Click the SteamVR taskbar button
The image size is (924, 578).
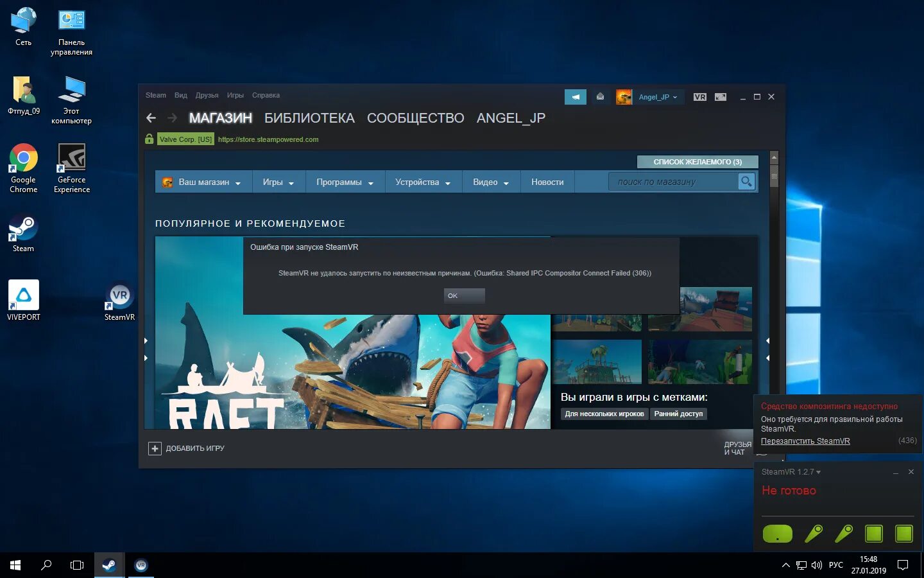click(141, 565)
